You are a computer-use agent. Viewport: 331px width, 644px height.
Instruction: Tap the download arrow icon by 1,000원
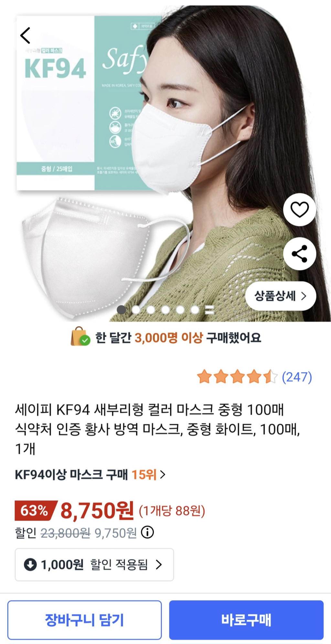pos(30,565)
